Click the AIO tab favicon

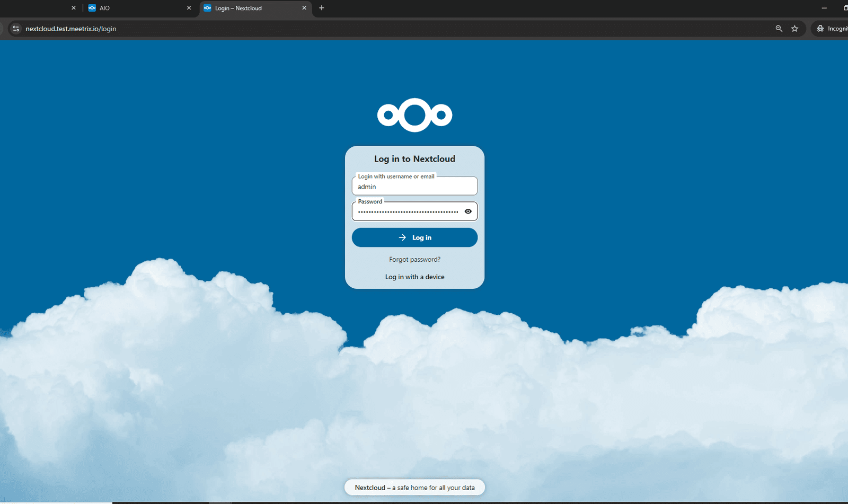92,8
